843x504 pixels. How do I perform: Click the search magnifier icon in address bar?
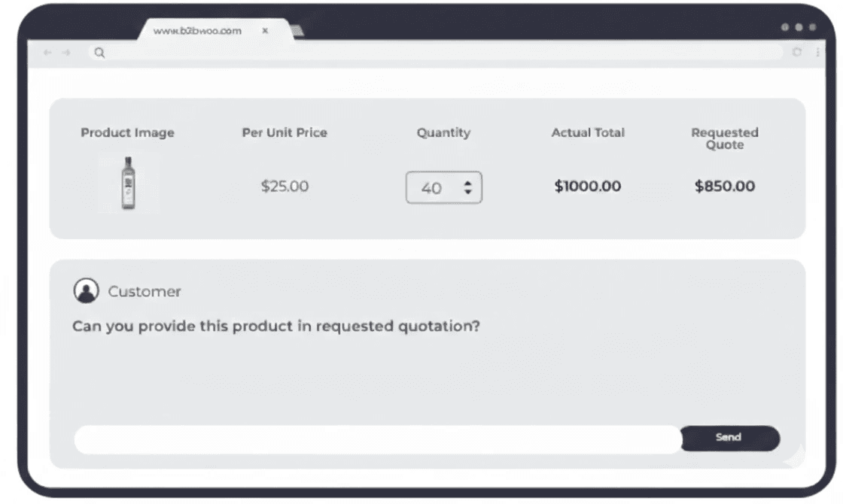point(99,53)
